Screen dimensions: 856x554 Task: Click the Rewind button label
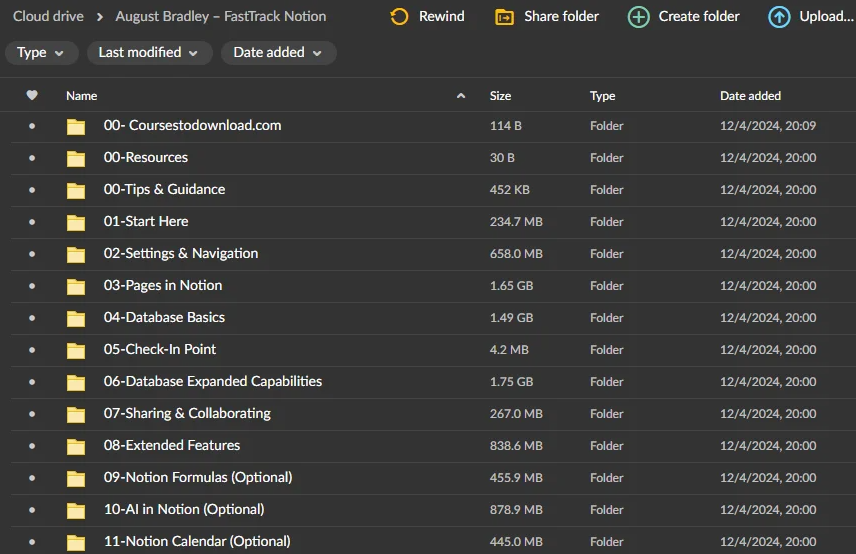point(442,16)
